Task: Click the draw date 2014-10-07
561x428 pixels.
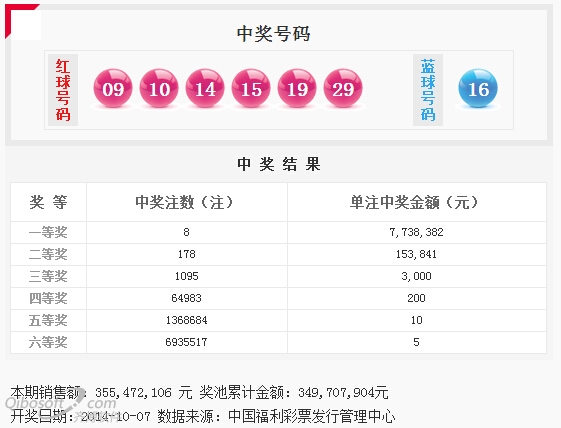Action: point(115,417)
